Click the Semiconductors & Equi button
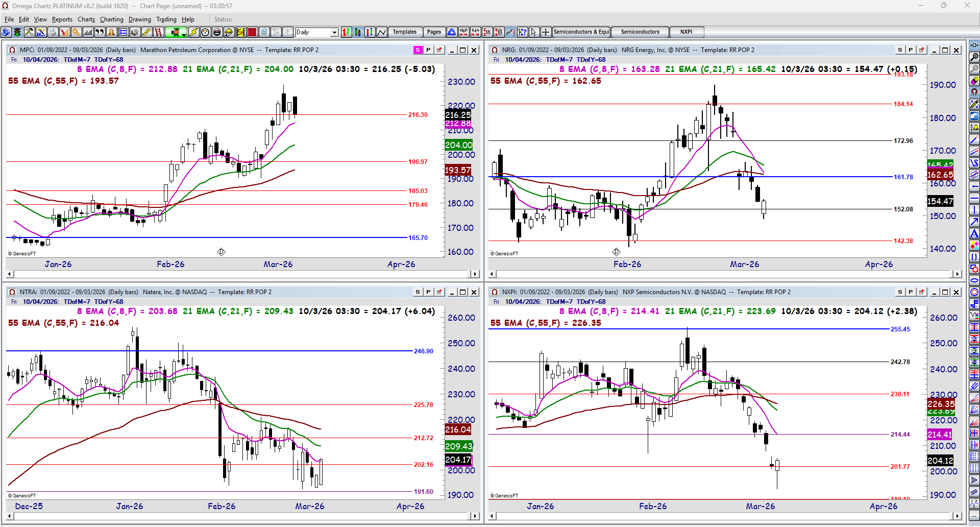The width and height of the screenshot is (980, 527). click(x=582, y=32)
